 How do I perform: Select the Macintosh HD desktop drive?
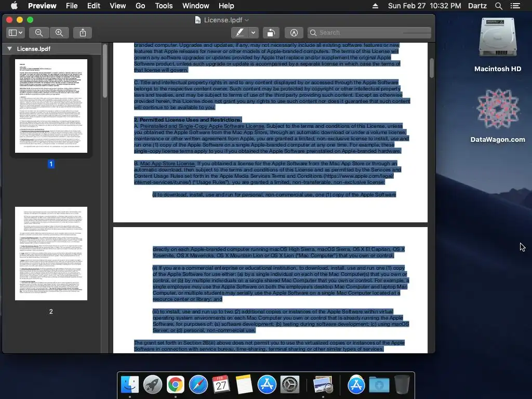498,37
